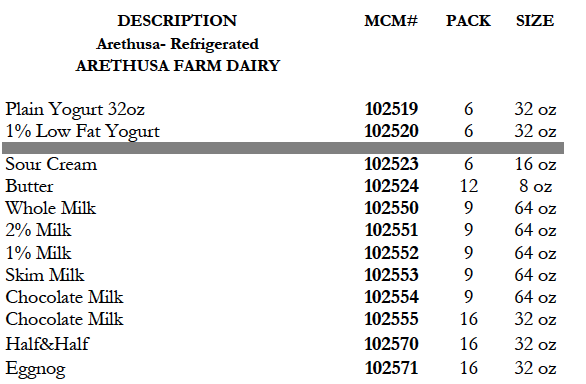Click the Butter item name
The height and width of the screenshot is (384, 586).
point(29,186)
